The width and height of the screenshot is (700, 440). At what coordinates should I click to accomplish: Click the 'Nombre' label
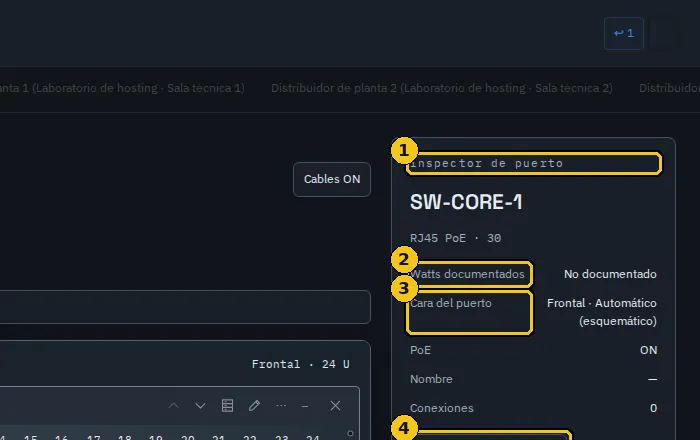click(431, 379)
